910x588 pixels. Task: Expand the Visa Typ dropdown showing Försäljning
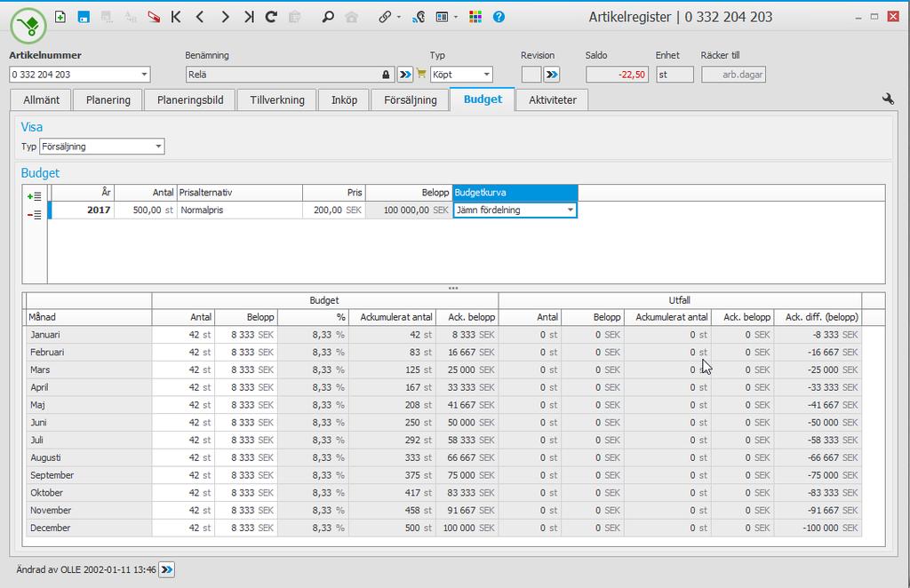tap(158, 147)
